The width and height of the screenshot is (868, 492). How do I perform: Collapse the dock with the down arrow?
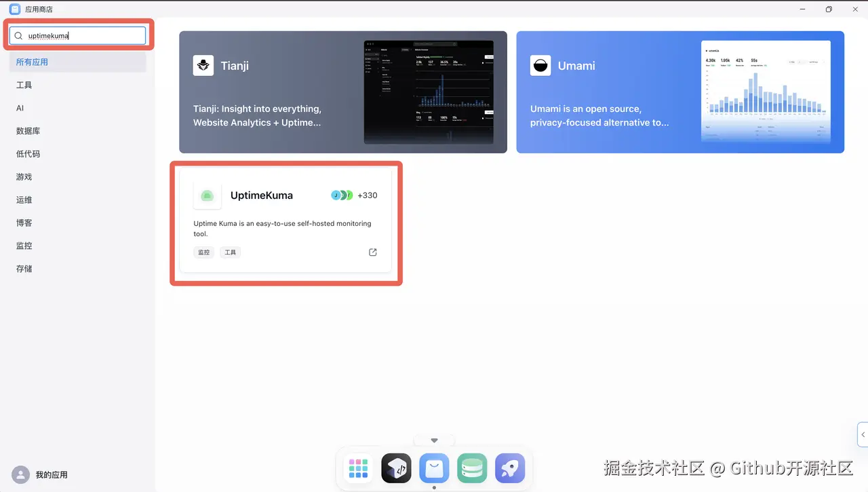coord(435,440)
